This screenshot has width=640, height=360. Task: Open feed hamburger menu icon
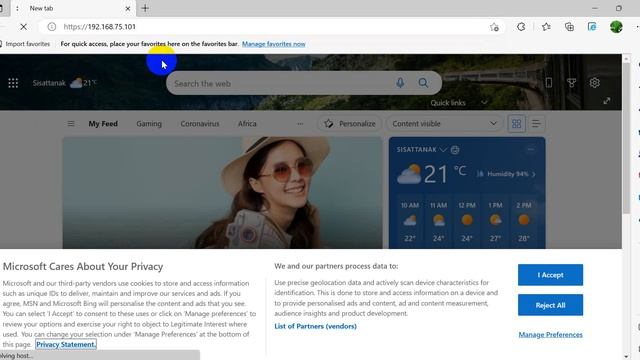pos(71,123)
